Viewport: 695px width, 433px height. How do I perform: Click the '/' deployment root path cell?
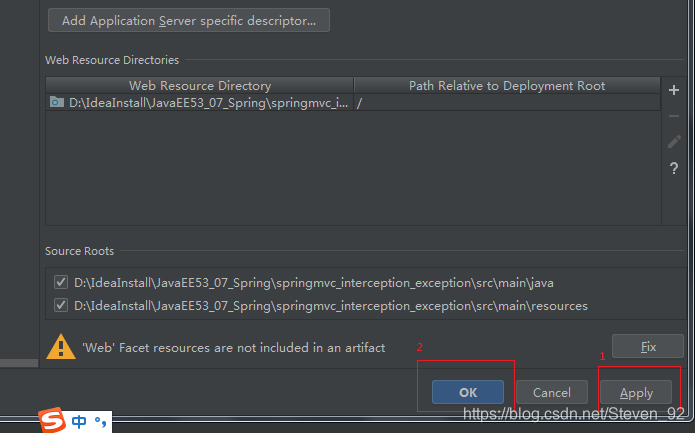pos(507,103)
